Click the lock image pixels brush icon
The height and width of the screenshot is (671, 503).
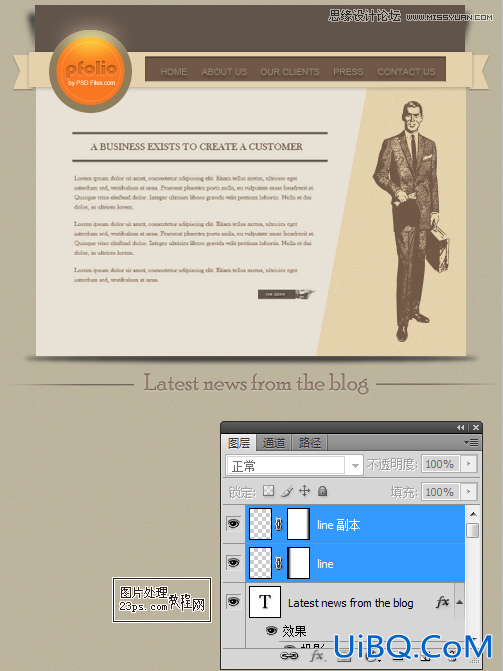(287, 491)
